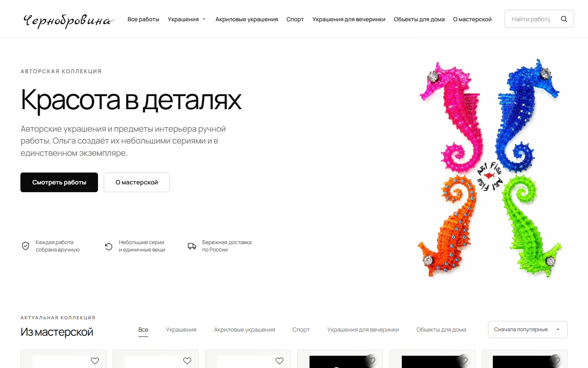Screen dimensions: 588x368
Task: Click the white 'О мастерской' hero button
Action: tap(137, 182)
